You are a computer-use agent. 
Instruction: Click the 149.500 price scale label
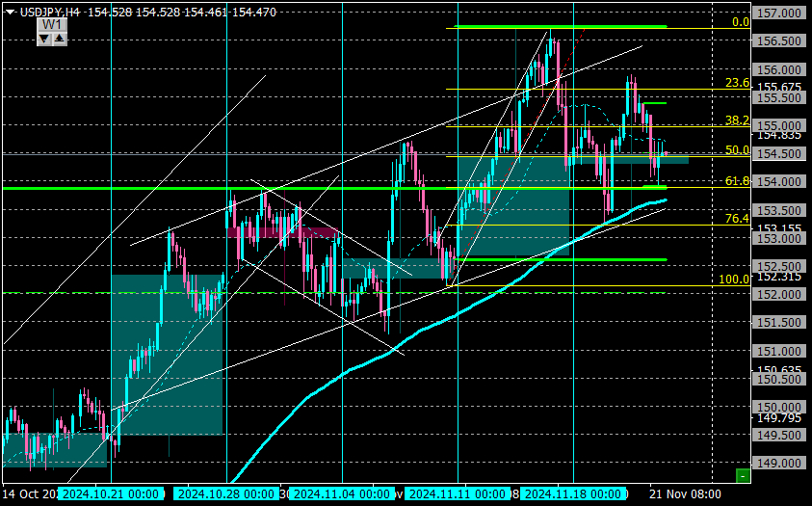click(x=779, y=435)
